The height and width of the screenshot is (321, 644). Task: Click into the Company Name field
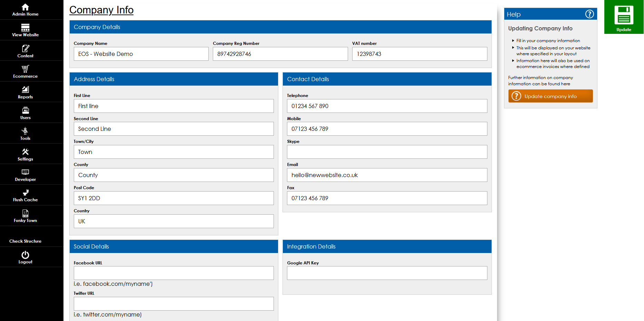pyautogui.click(x=141, y=54)
